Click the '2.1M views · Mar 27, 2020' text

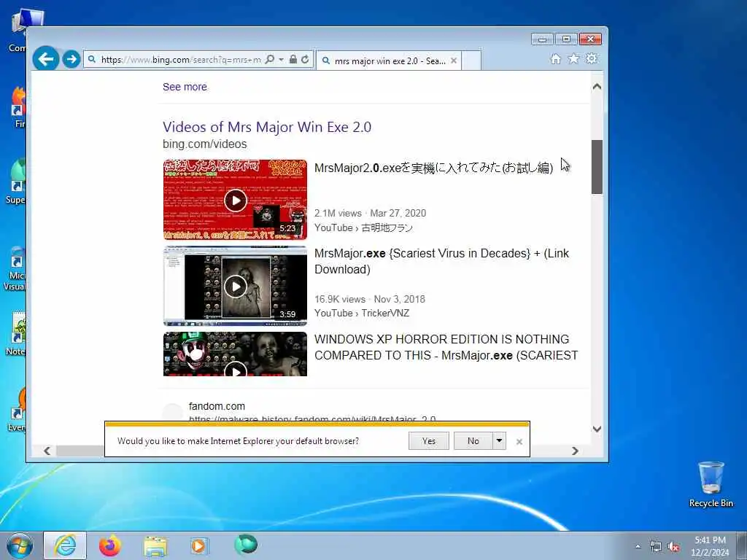tap(370, 214)
